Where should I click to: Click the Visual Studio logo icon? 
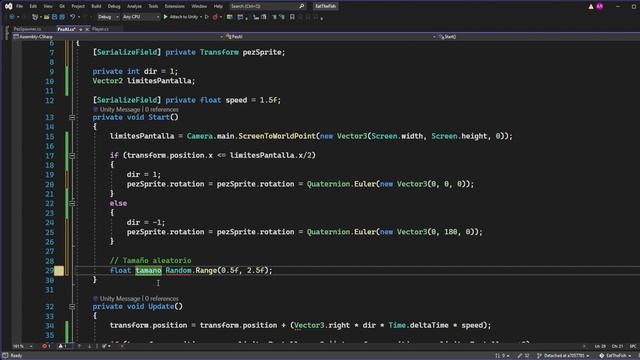coord(8,6)
